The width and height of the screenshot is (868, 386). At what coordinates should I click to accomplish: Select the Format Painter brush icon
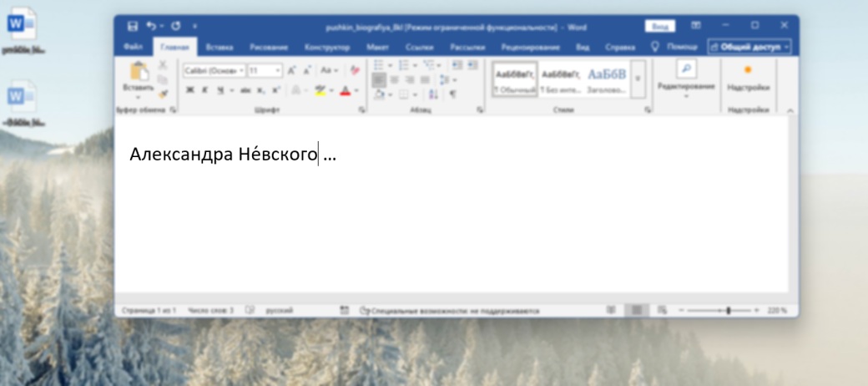(163, 94)
